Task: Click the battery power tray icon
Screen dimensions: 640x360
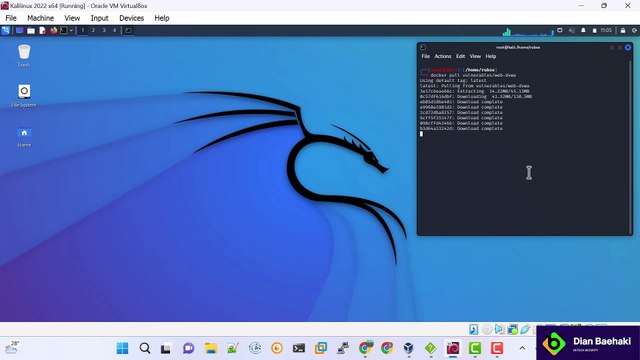Action: [x=594, y=31]
